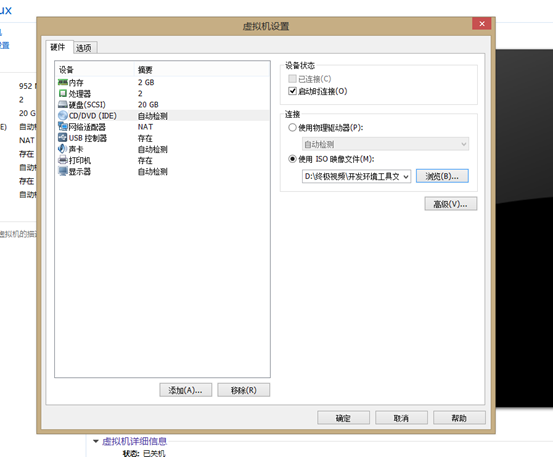The height and width of the screenshot is (457, 553).
Task: Select the sound card 自动检测 summary
Action: [153, 149]
